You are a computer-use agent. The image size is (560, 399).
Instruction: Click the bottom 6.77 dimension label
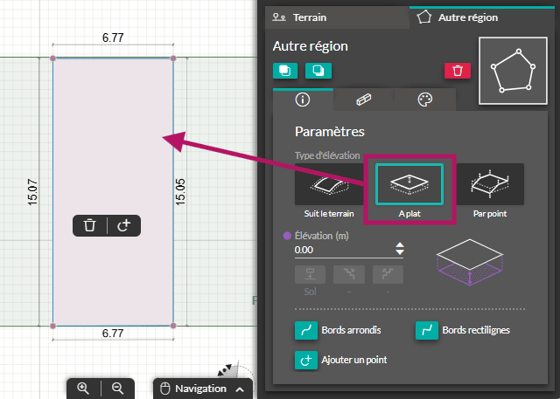[x=113, y=333]
